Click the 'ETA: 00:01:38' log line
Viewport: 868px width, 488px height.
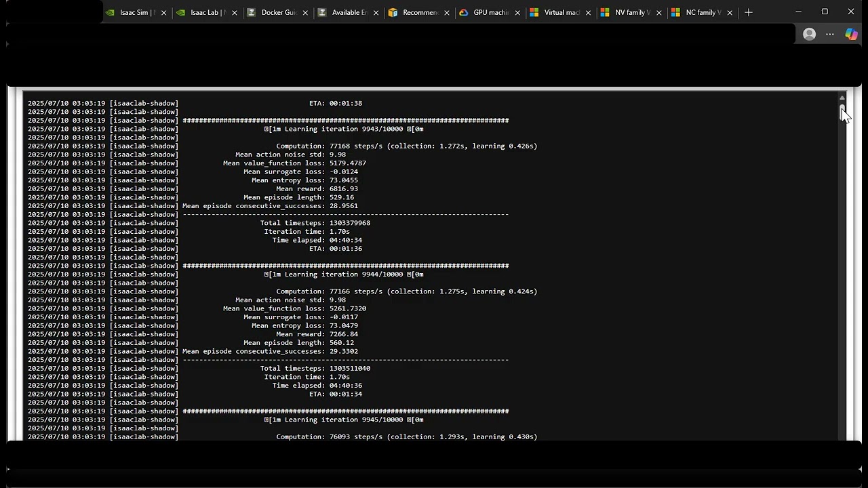pos(336,104)
